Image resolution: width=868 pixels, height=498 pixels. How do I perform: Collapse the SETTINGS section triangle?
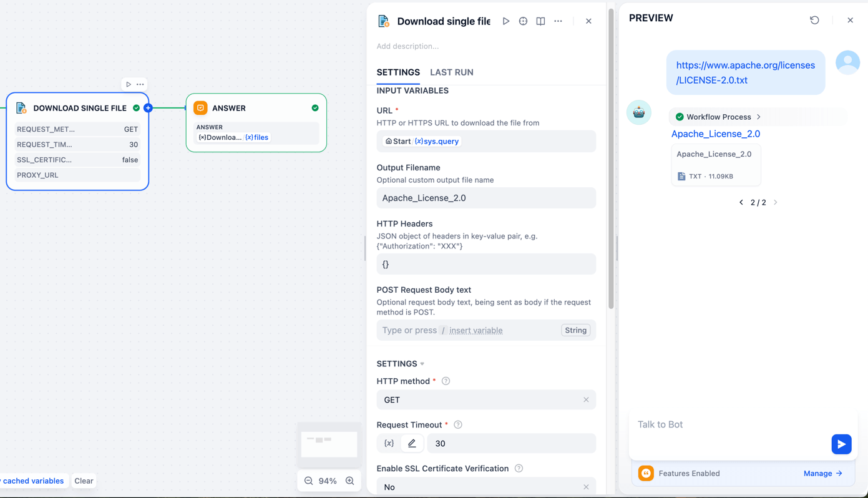[422, 364]
